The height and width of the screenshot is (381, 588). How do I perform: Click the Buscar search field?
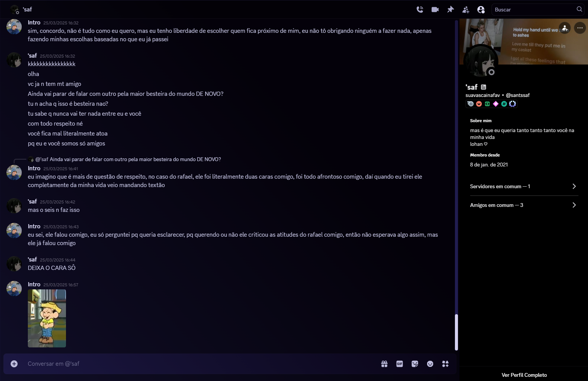[x=538, y=10]
